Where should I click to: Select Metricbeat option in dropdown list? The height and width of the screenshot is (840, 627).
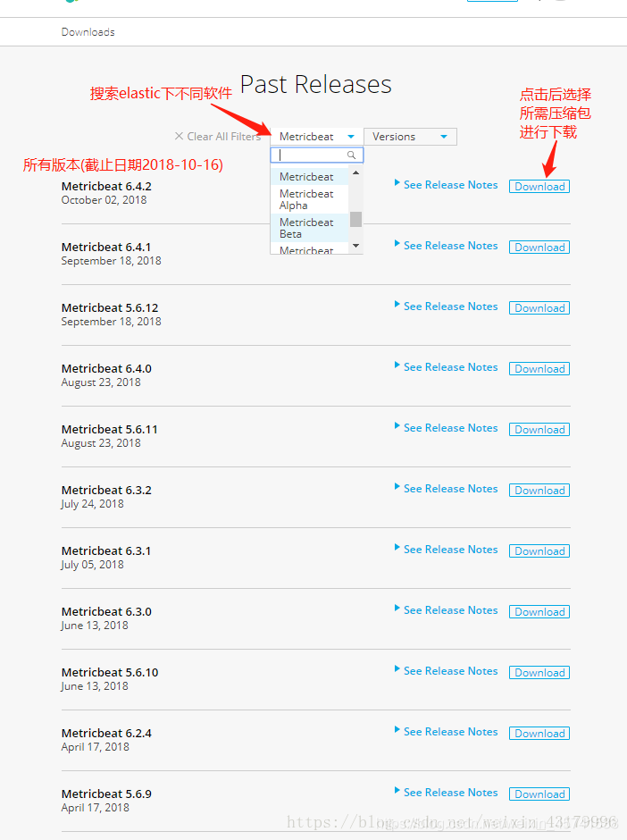pyautogui.click(x=310, y=177)
